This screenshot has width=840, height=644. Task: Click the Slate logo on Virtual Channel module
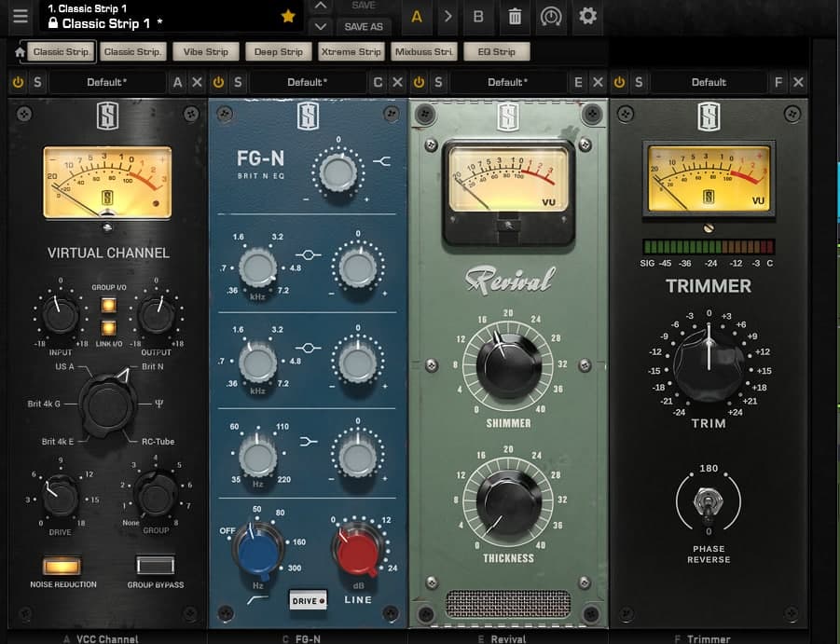point(107,116)
